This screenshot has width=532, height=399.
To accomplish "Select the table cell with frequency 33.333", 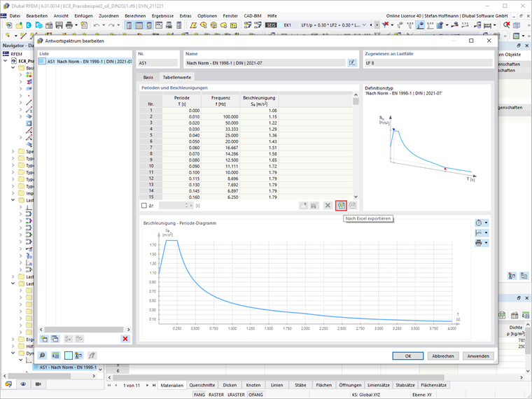I will [220, 129].
